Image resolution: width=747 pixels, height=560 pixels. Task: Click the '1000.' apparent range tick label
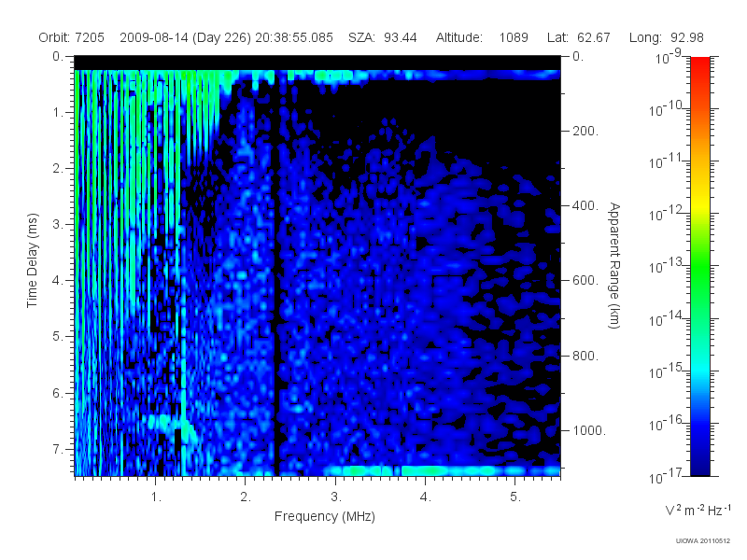click(x=589, y=430)
